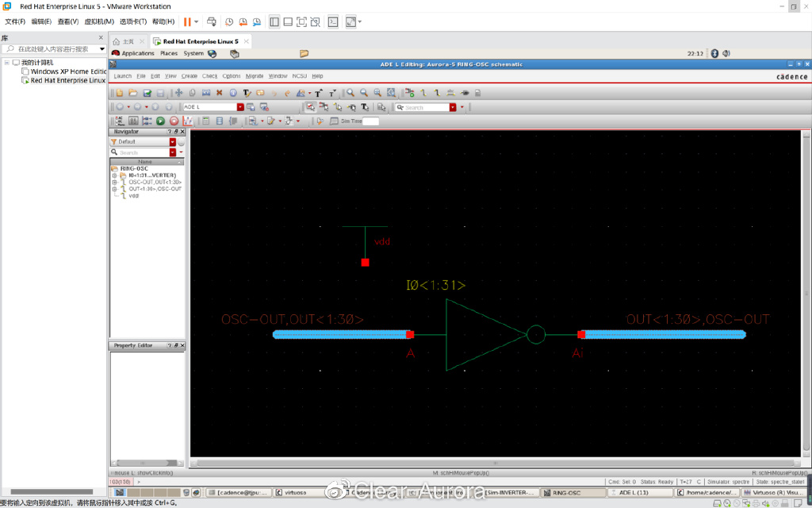Expand the OUT<1:30>,OSC-OUT tree node
Viewport: 812px width, 508px height.
(x=114, y=189)
